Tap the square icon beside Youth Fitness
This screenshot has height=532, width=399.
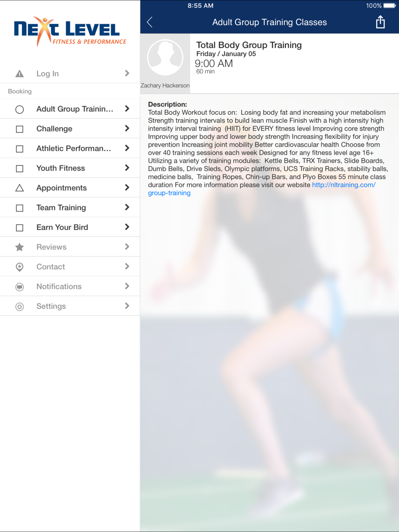pyautogui.click(x=20, y=169)
